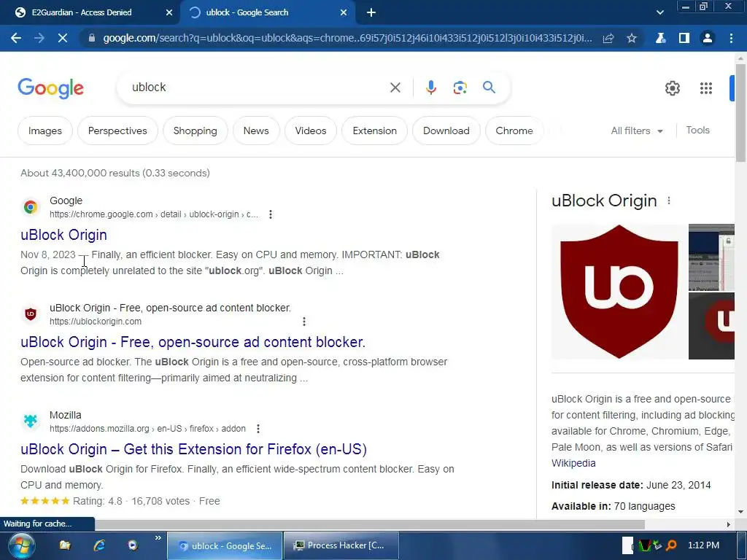Screen dimensions: 747x560
Task: Click inside the ublock search field
Action: point(258,87)
